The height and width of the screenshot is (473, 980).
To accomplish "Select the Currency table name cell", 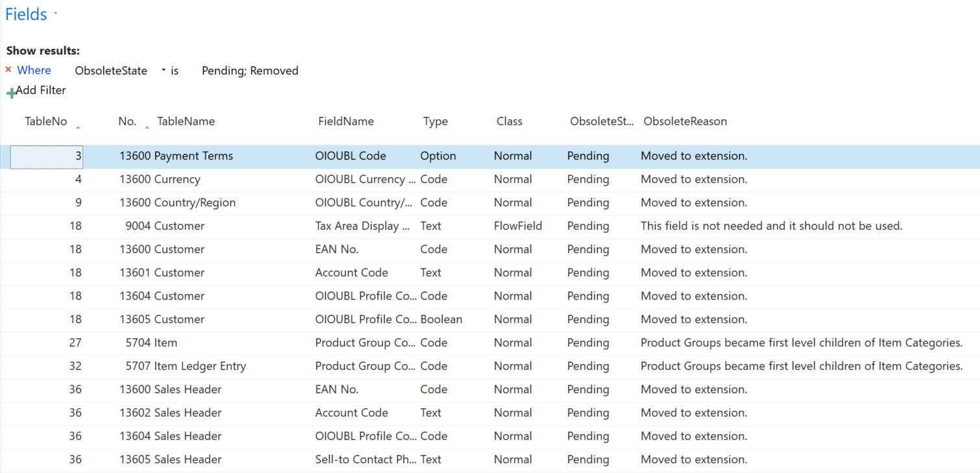I will click(177, 179).
